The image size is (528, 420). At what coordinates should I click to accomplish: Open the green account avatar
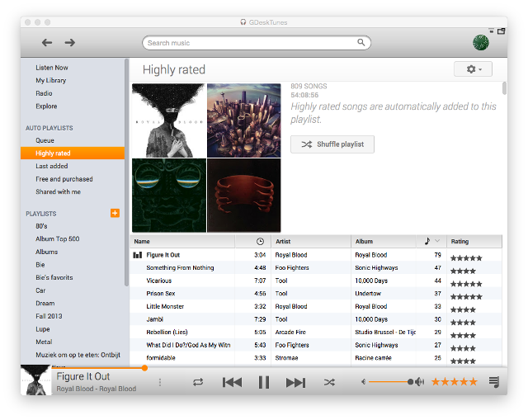tap(480, 42)
